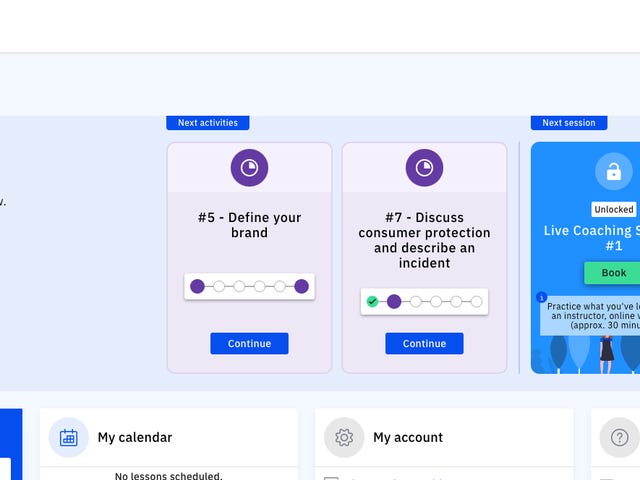This screenshot has width=640, height=480.
Task: Click the activity #5 pie-chart icon
Action: pyautogui.click(x=249, y=168)
